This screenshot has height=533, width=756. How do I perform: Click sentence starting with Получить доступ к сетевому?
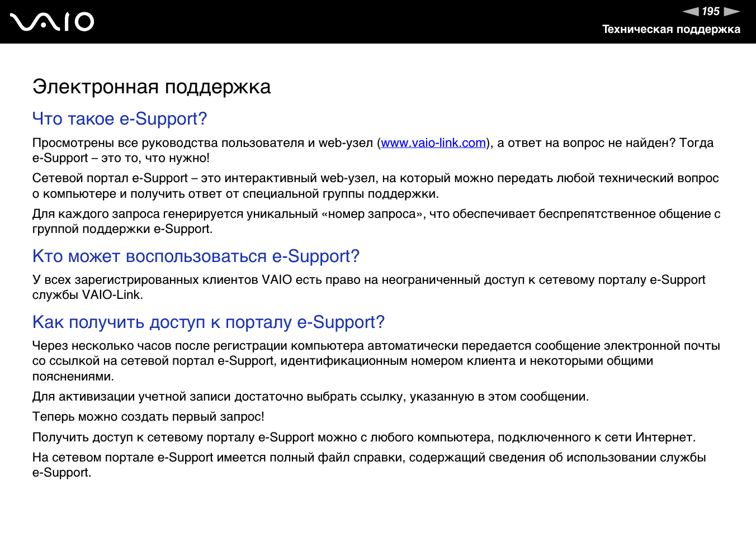(364, 437)
